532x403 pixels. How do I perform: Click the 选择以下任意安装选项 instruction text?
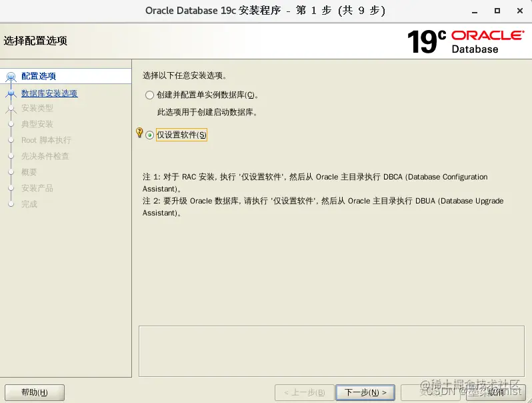click(185, 75)
